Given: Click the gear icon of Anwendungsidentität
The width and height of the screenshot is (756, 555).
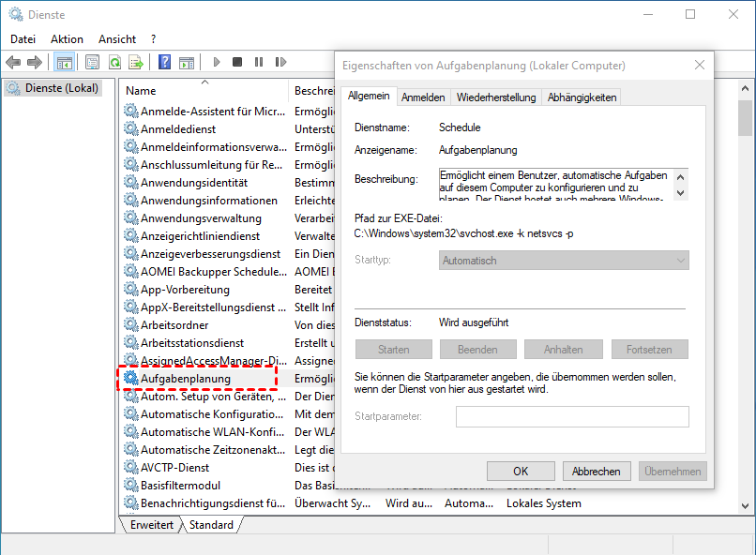Looking at the screenshot, I should (x=131, y=182).
